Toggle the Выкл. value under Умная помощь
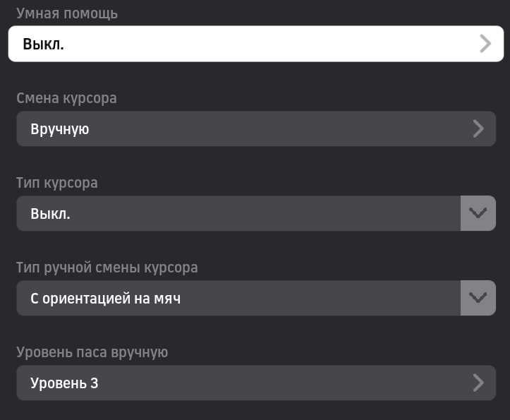This screenshot has height=420, width=510. [43, 44]
